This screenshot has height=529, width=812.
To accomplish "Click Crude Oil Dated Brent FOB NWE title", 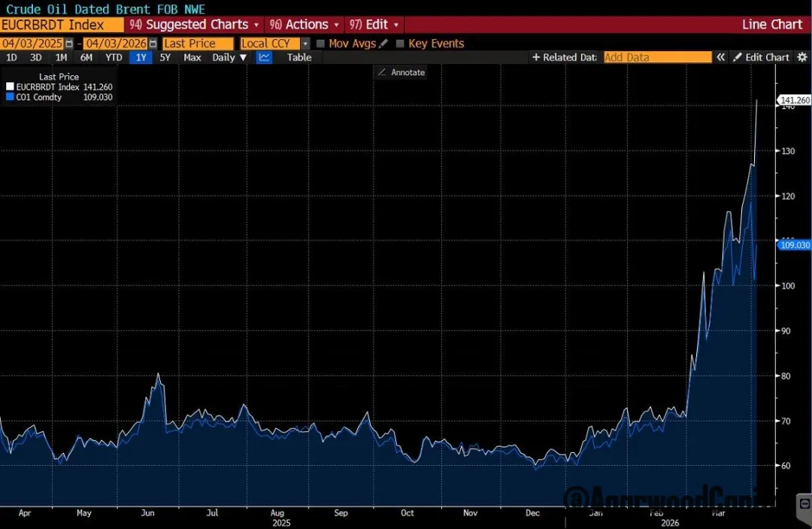I will coord(105,9).
